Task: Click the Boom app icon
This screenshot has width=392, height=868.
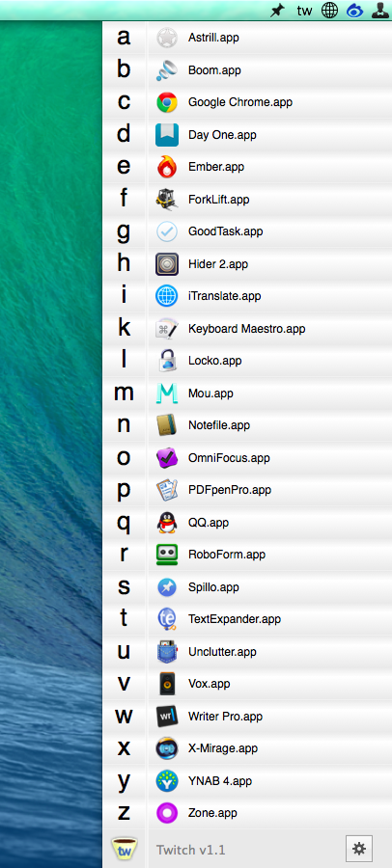Action: [167, 70]
